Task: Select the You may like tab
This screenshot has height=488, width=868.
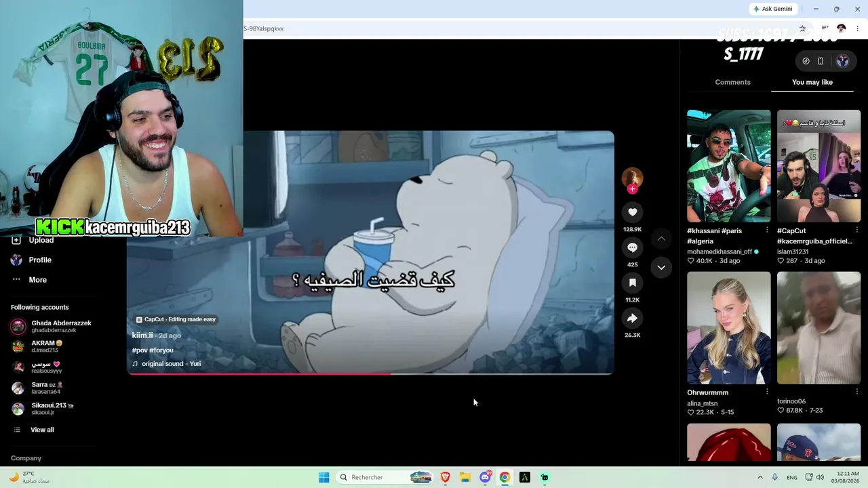Action: [x=812, y=82]
